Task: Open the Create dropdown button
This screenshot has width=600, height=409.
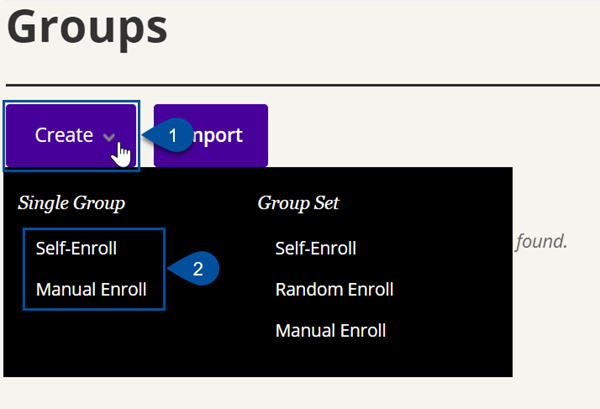Action: point(71,135)
